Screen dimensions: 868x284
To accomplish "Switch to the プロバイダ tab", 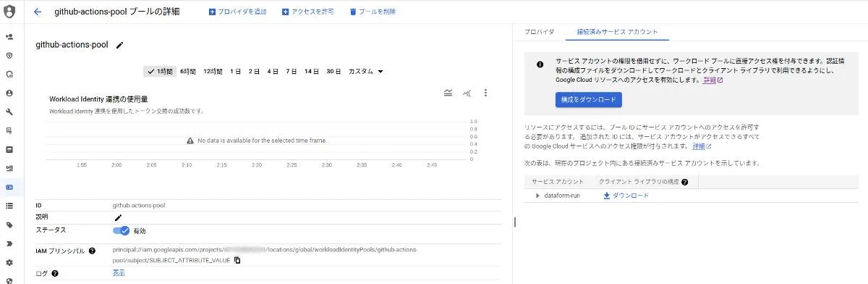I will pyautogui.click(x=540, y=32).
